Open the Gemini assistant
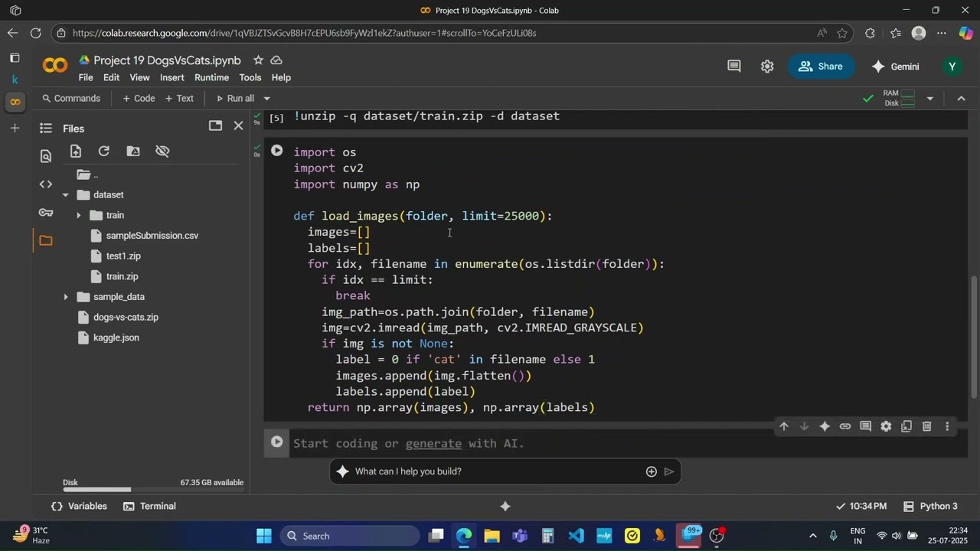This screenshot has height=551, width=980. pos(895,67)
